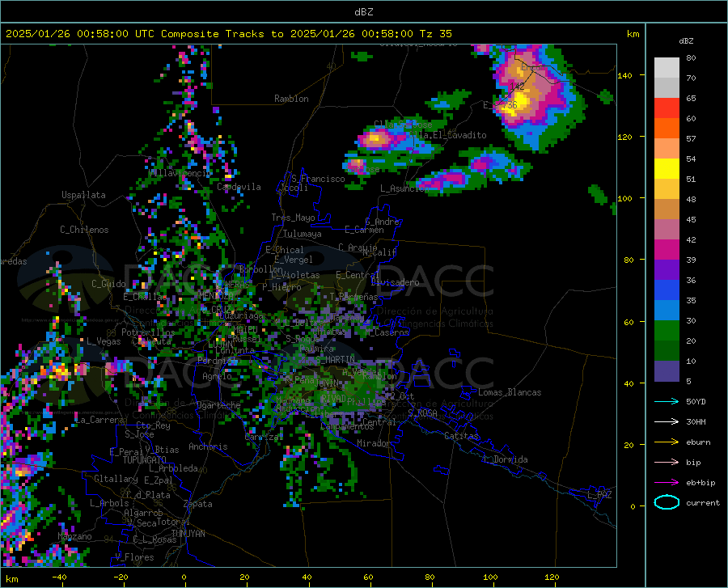Click the 'Divisadero' map label
The height and width of the screenshot is (588, 728).
pyautogui.click(x=395, y=282)
